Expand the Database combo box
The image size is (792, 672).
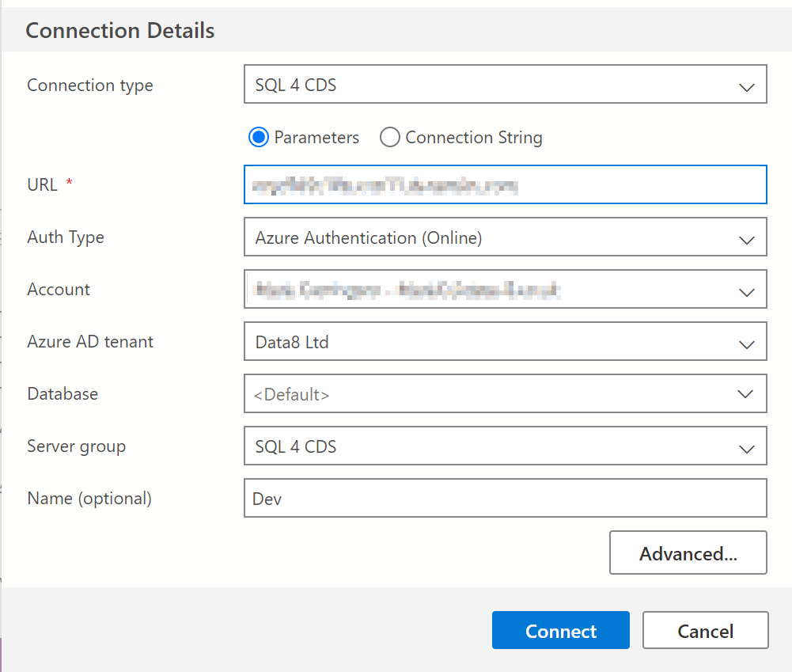point(505,393)
